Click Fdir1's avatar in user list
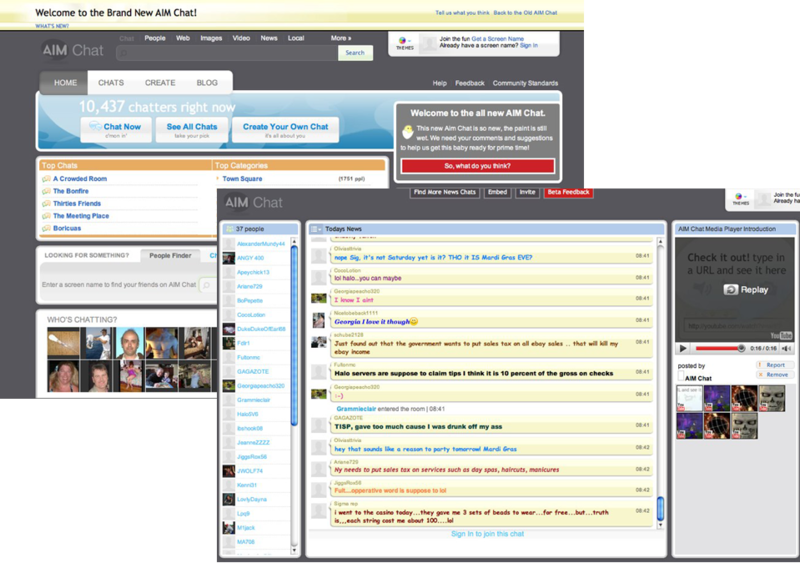The width and height of the screenshot is (800, 563). [x=229, y=343]
